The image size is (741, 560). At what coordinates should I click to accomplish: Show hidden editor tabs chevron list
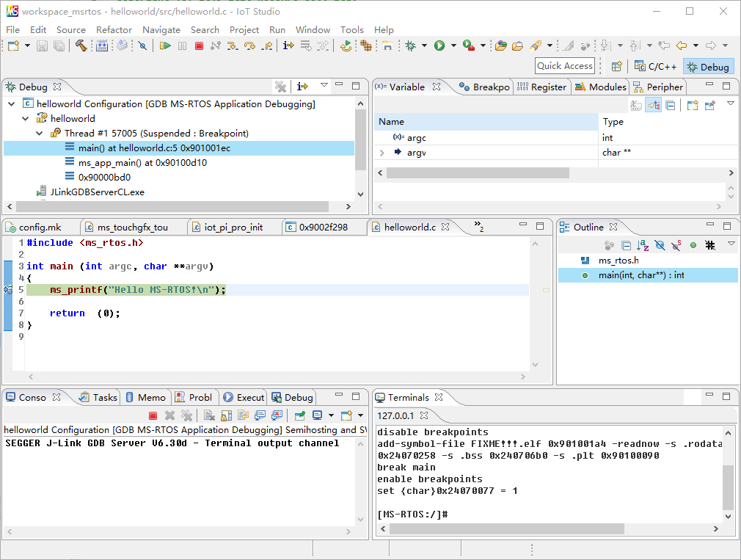(x=478, y=226)
